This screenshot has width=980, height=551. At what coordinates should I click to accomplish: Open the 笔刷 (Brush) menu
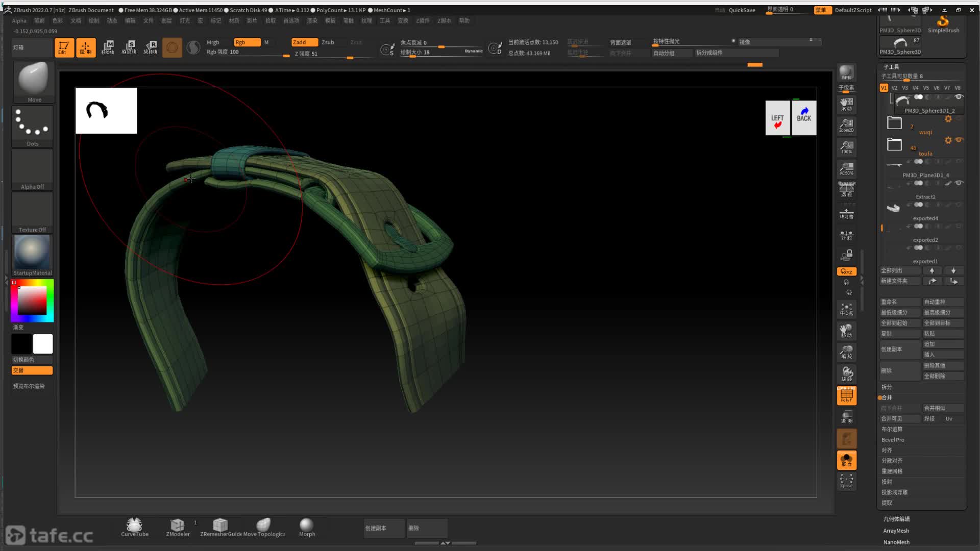(39, 21)
